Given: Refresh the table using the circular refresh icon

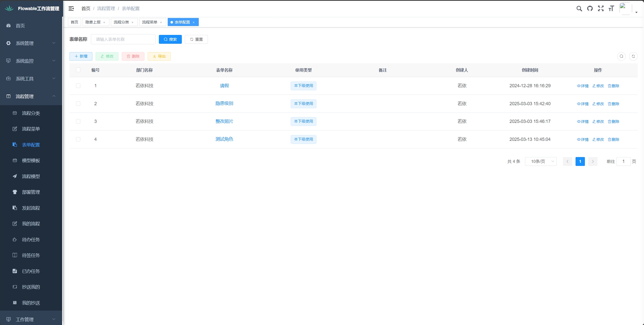Looking at the screenshot, I should pyautogui.click(x=633, y=56).
